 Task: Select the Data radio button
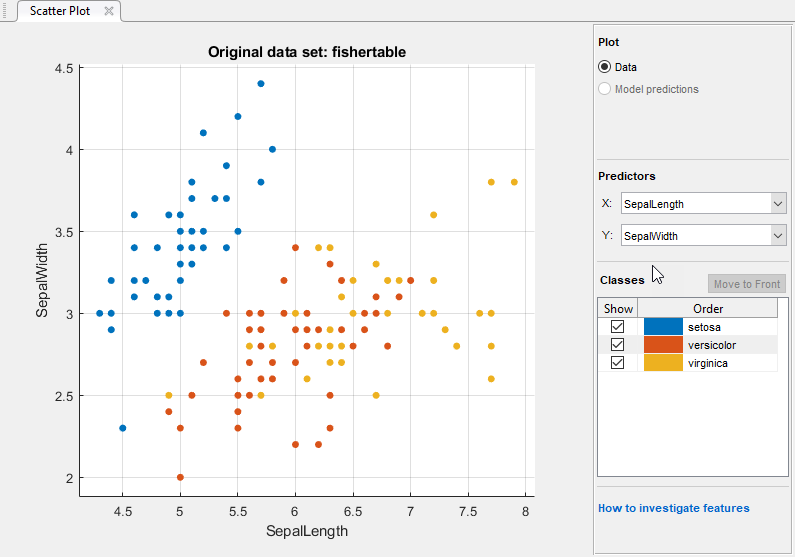[x=604, y=67]
